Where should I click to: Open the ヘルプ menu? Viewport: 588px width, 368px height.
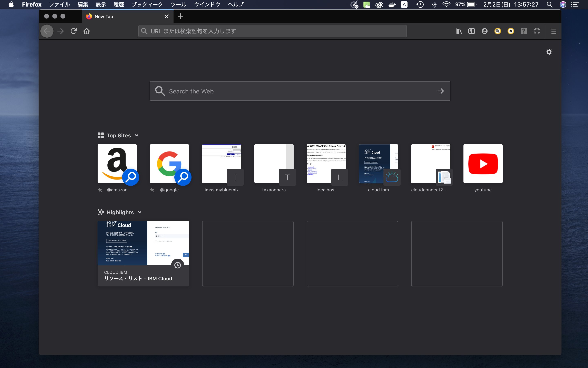pos(236,4)
